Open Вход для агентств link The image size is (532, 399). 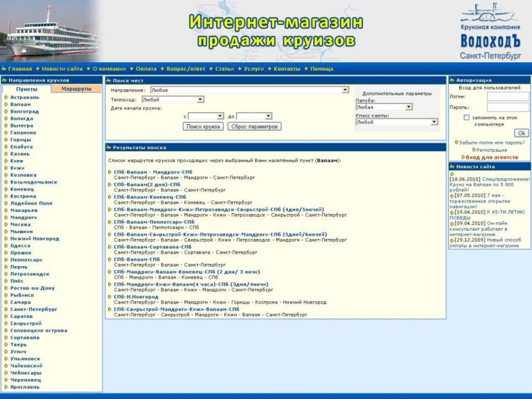(492, 158)
